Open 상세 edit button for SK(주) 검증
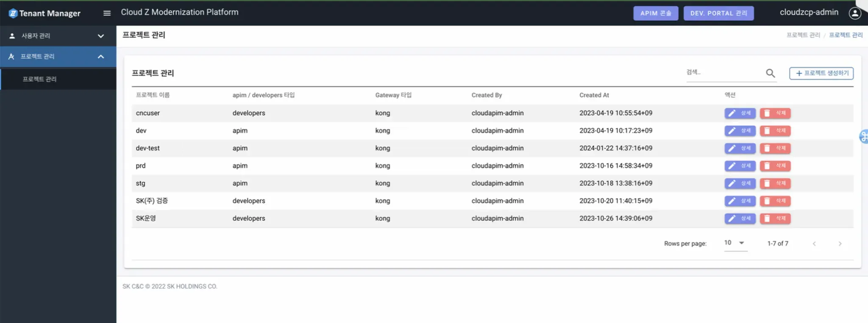Viewport: 868px width, 323px height. (x=740, y=201)
